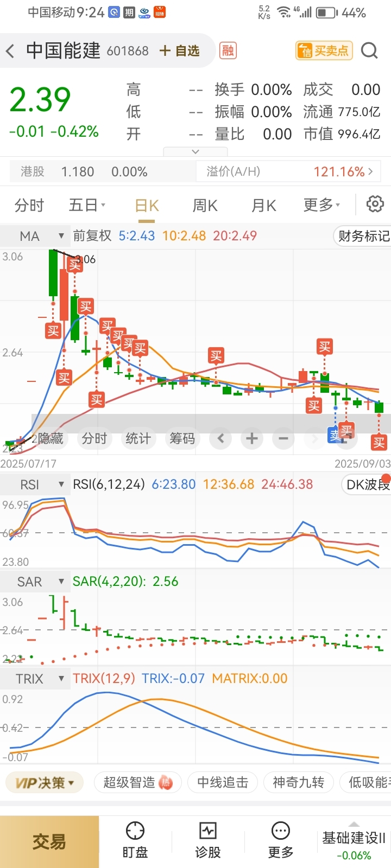The image size is (391, 868).
Task: Tap the 交易 trade button
Action: [x=49, y=842]
